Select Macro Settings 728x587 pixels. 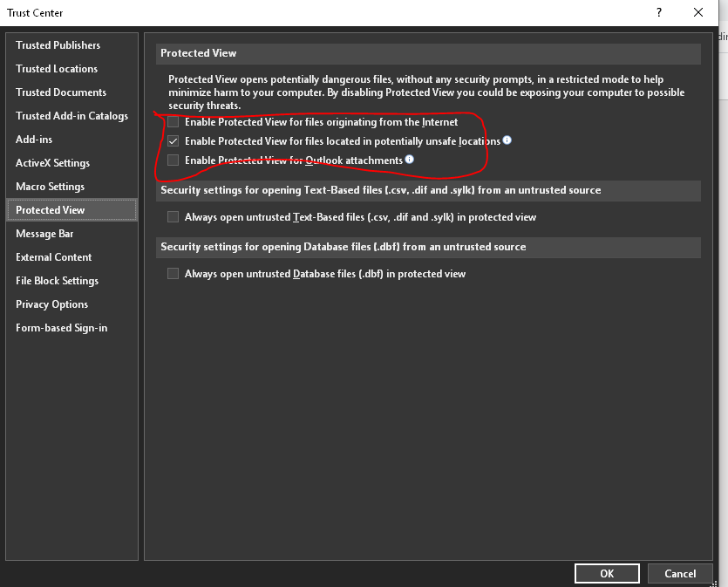(71, 187)
